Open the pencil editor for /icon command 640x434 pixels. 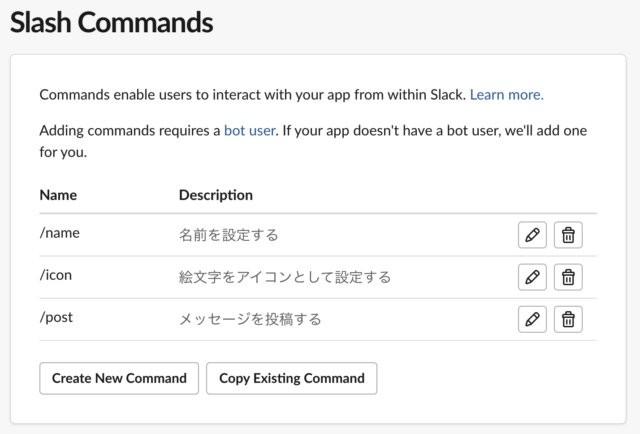[532, 277]
